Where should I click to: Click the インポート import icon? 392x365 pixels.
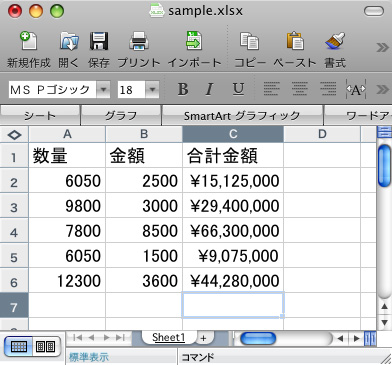pos(194,41)
